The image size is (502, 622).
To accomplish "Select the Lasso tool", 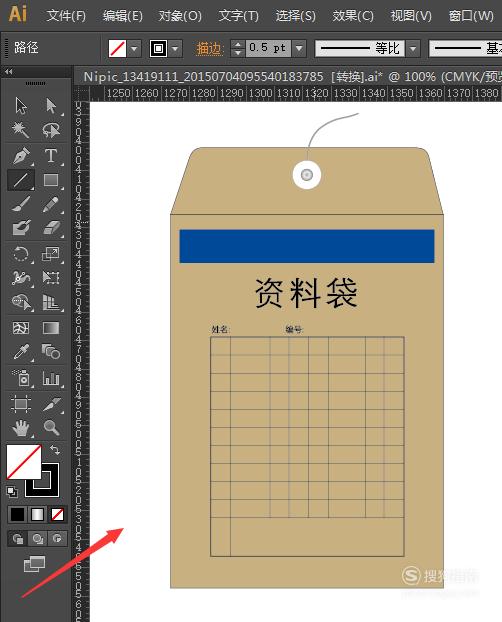I will point(51,130).
